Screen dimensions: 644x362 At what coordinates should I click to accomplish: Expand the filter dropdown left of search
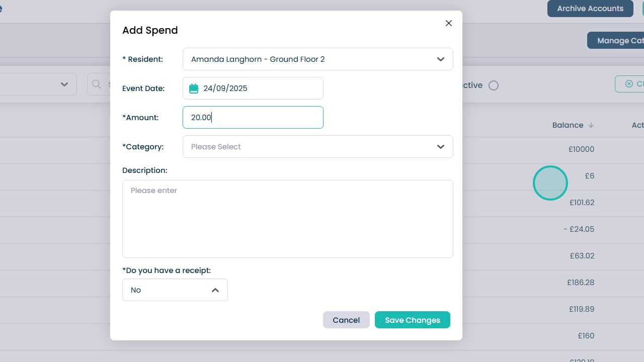pyautogui.click(x=64, y=84)
